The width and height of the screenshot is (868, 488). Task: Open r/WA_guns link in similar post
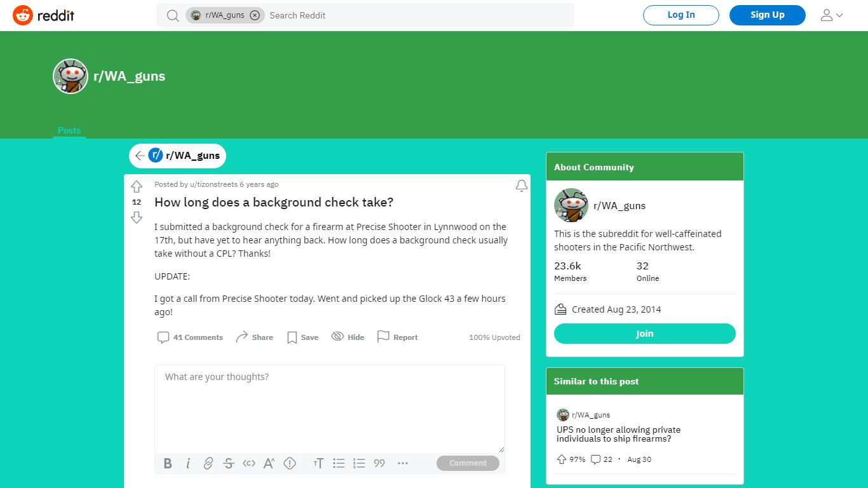[x=591, y=415]
